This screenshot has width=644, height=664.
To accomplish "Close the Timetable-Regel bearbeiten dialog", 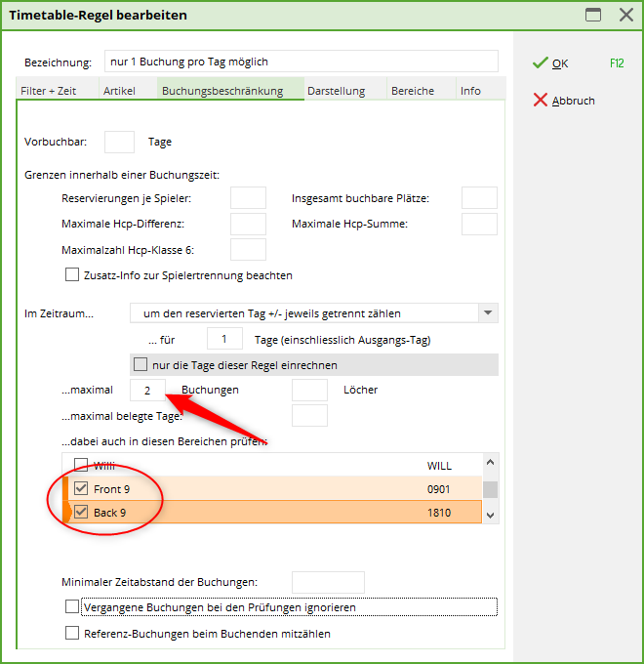I will click(625, 15).
